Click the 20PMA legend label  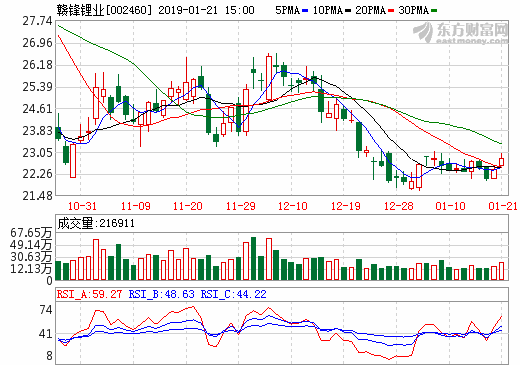370,10
